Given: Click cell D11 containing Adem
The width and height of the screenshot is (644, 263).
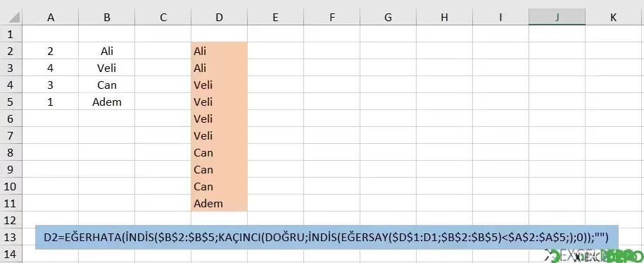Looking at the screenshot, I should click(x=220, y=203).
